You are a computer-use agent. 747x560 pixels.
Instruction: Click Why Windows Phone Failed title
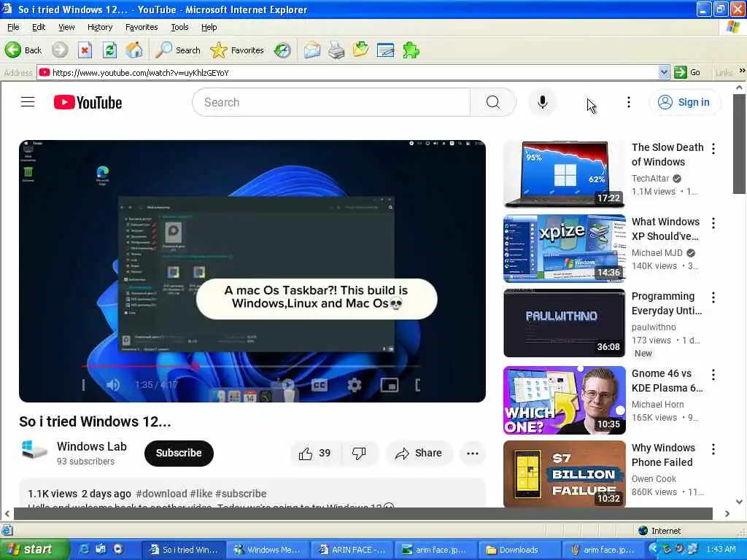click(663, 455)
